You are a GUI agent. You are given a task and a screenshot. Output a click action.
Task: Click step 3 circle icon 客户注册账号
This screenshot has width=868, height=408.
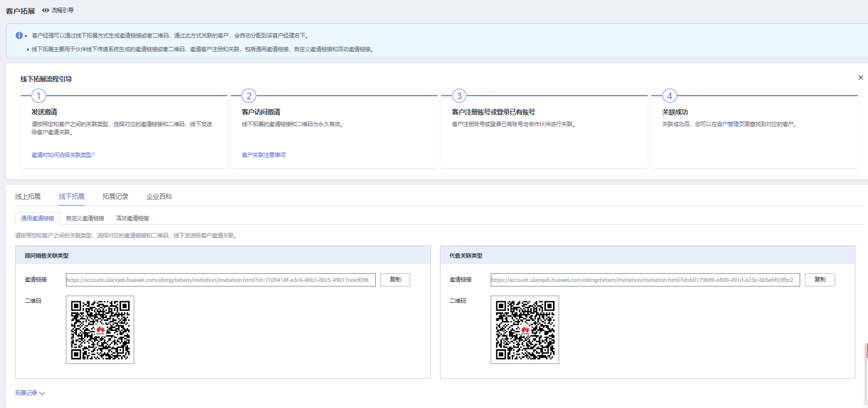pyautogui.click(x=459, y=96)
